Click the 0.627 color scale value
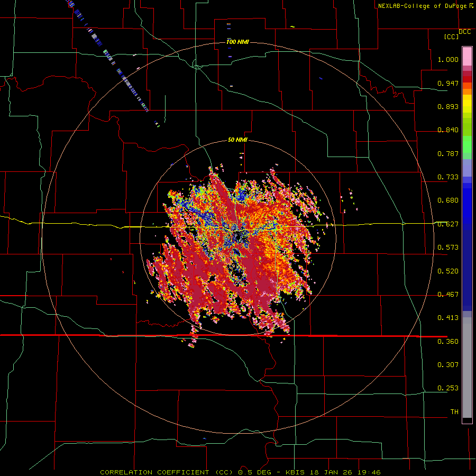The width and height of the screenshot is (476, 476). pyautogui.click(x=448, y=224)
